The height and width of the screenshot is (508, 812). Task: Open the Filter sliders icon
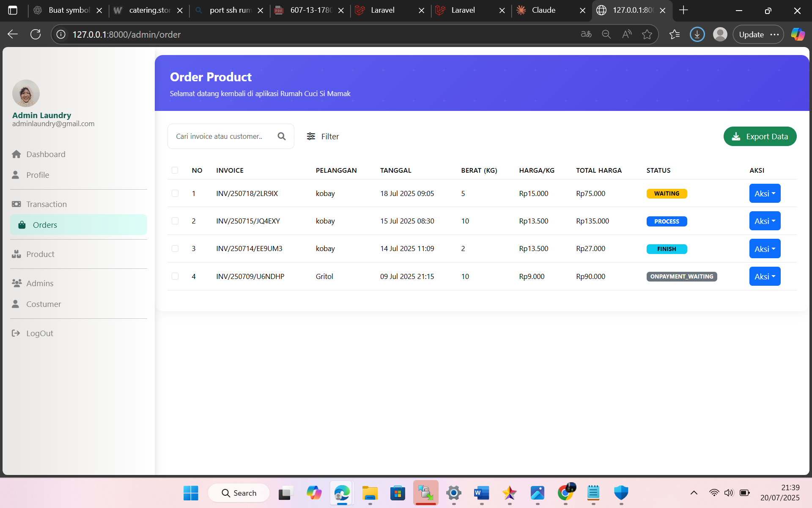click(x=311, y=136)
